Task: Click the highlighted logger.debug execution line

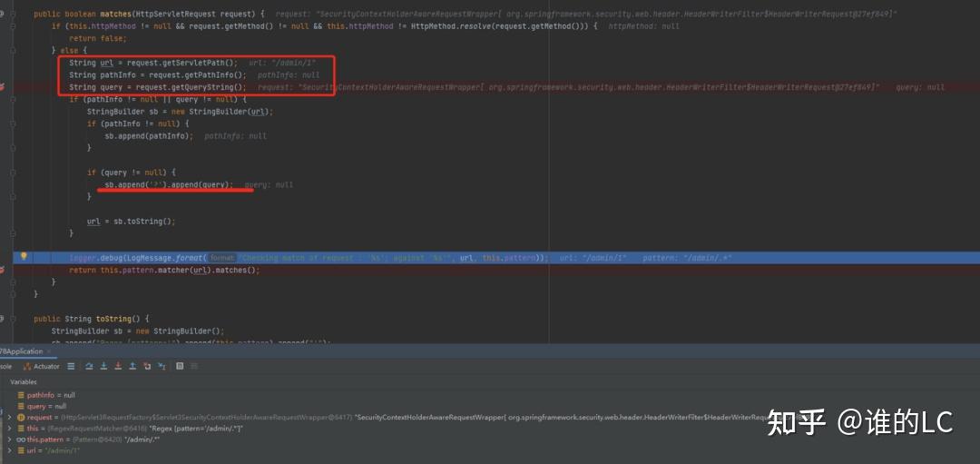Action: (x=496, y=258)
